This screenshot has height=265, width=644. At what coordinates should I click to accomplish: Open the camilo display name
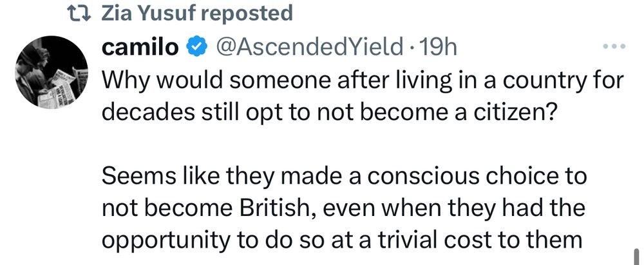[141, 47]
